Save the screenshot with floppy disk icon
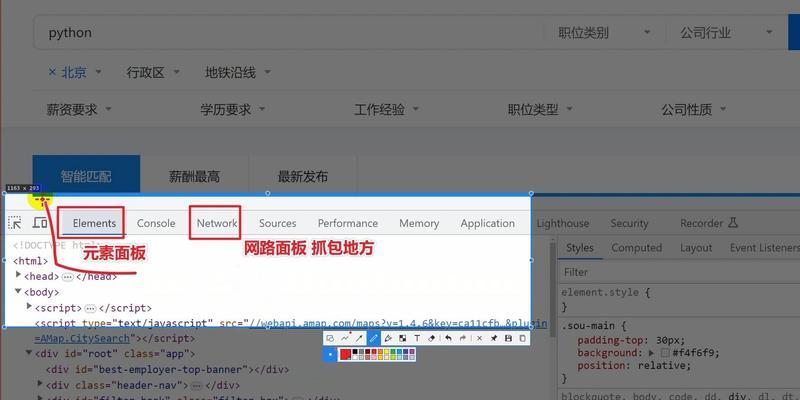The height and width of the screenshot is (400, 800). click(508, 338)
